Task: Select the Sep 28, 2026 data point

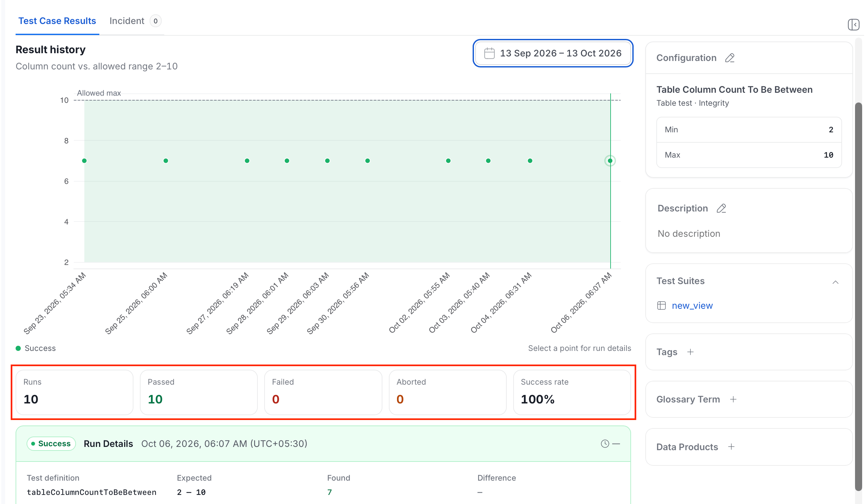Action: click(287, 161)
